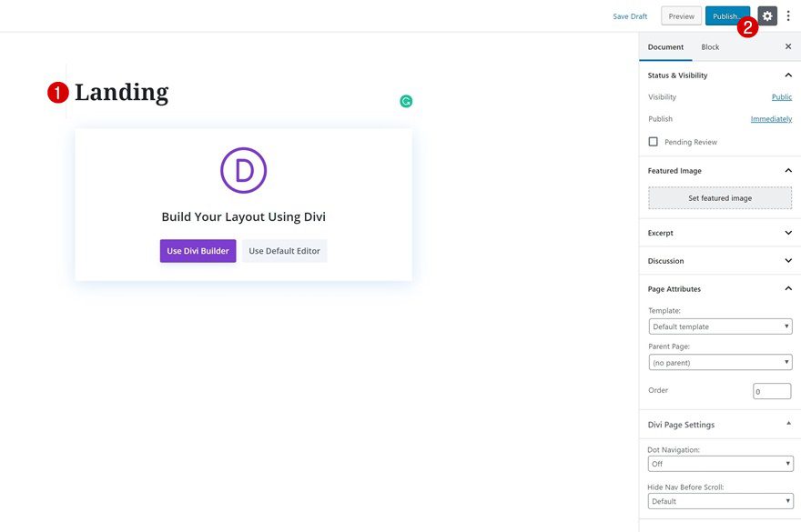The image size is (801, 532).
Task: Click the Use Divi Builder button
Action: [198, 250]
